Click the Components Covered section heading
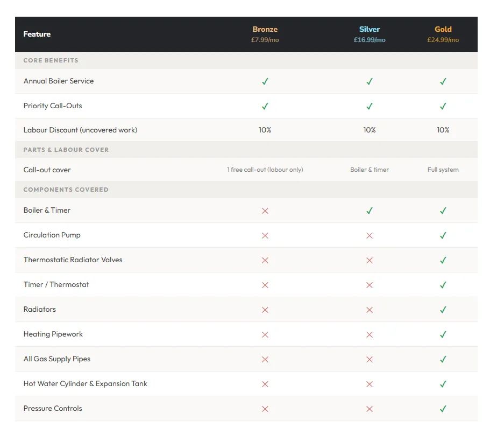Screen dimensions: 504x434 tap(66, 190)
